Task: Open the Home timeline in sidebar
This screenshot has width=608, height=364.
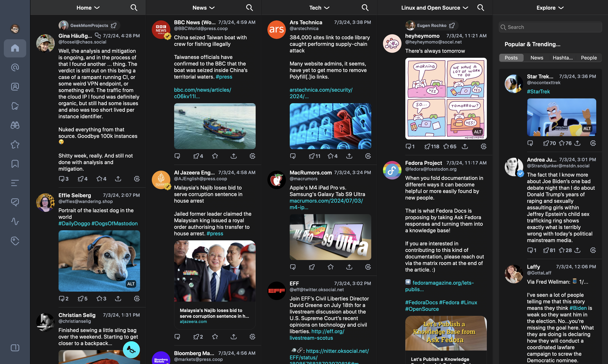Action: (15, 48)
